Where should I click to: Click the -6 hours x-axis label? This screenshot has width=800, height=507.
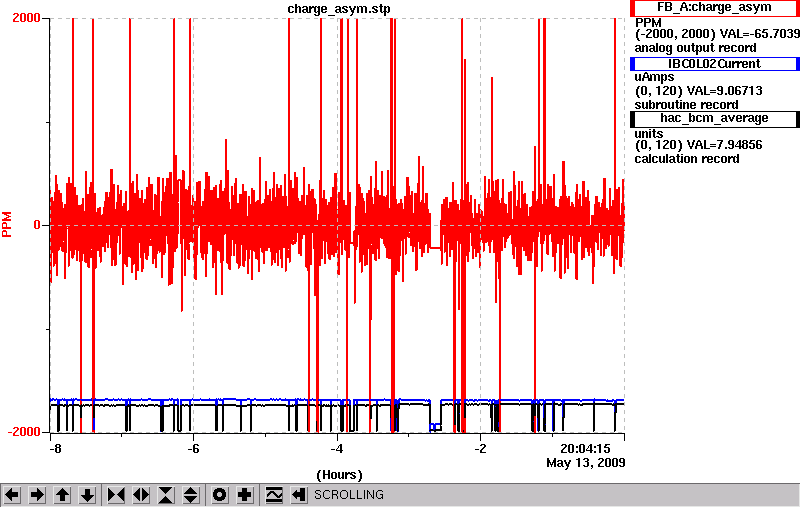(193, 448)
